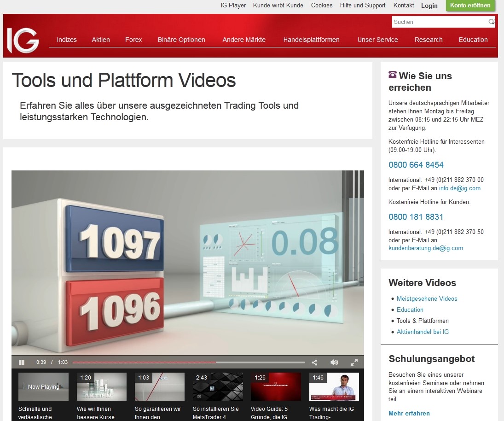Open Kunde wirbt Kunde link

tap(278, 5)
